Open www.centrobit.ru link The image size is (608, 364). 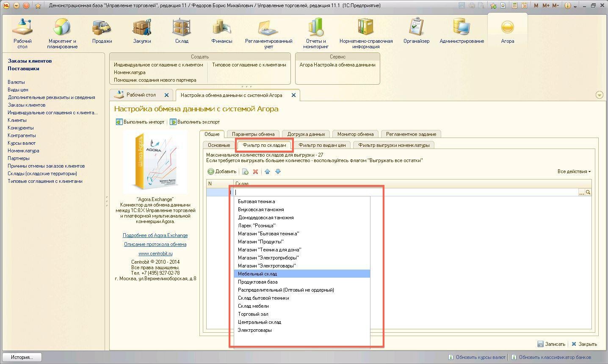pos(155,254)
